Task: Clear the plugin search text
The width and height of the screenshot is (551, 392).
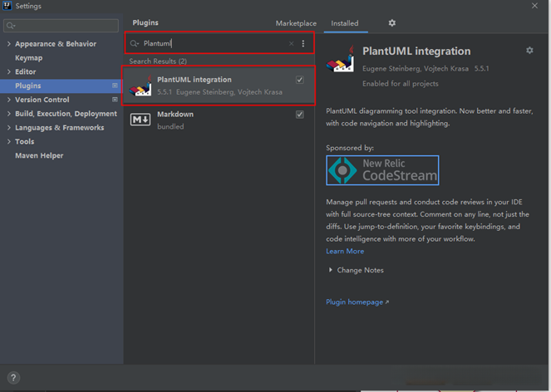Action: [291, 43]
